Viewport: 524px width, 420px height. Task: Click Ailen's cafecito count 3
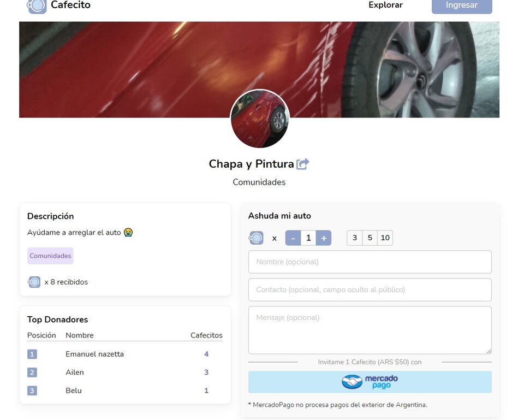coord(206,372)
